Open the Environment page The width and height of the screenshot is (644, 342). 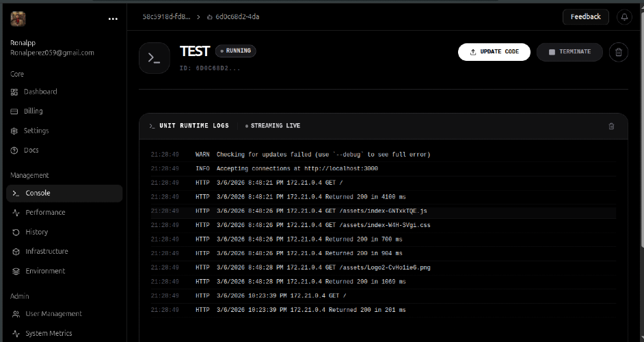(45, 271)
